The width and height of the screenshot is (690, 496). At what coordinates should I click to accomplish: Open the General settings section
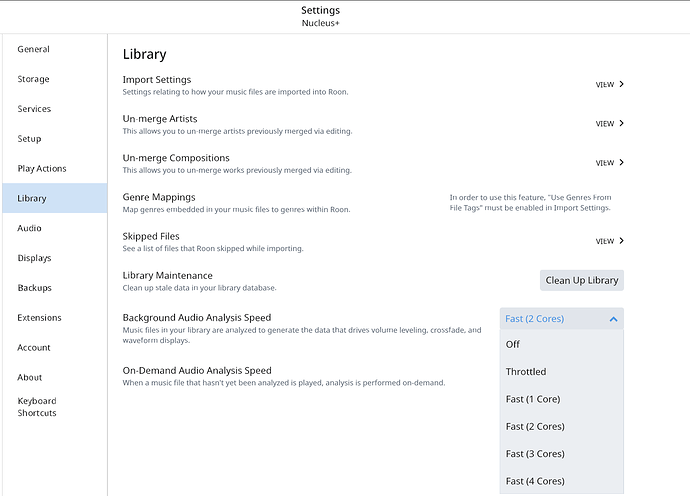55,49
